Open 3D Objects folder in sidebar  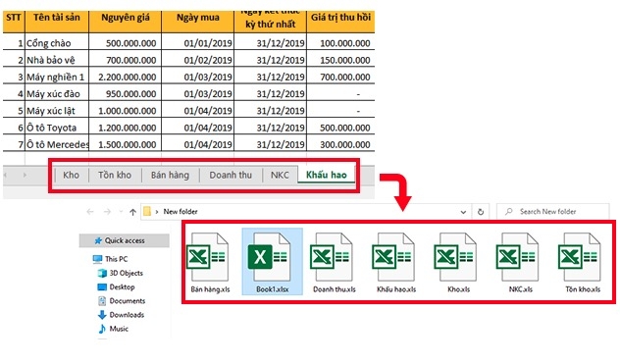[121, 273]
